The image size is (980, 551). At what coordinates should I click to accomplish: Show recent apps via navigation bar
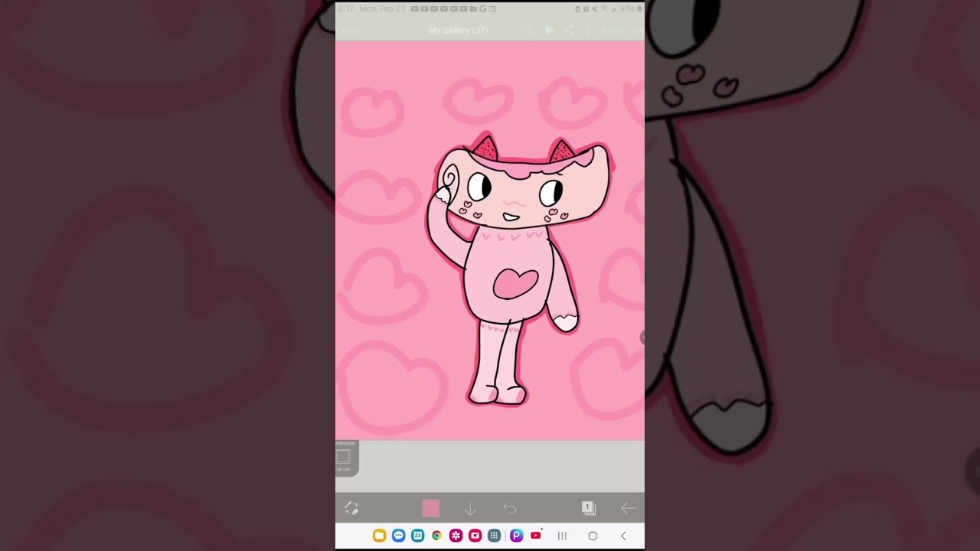pos(562,536)
